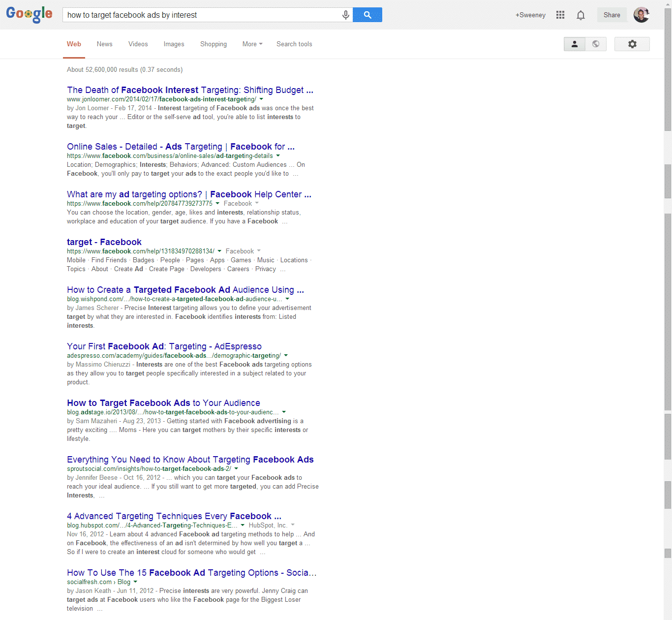Open 'How to Target Facebook Ads to Your Audience'

(x=163, y=403)
